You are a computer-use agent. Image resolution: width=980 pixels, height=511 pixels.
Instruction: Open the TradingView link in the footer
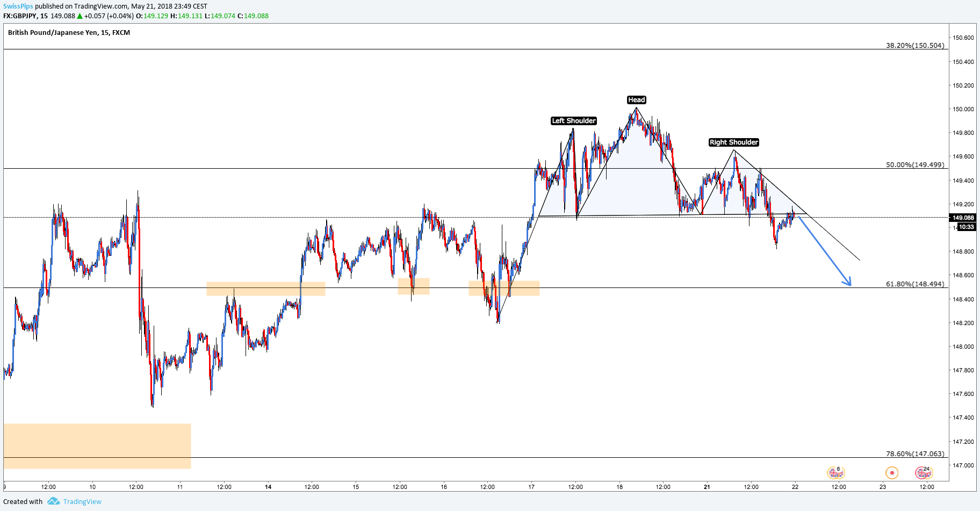(x=82, y=501)
